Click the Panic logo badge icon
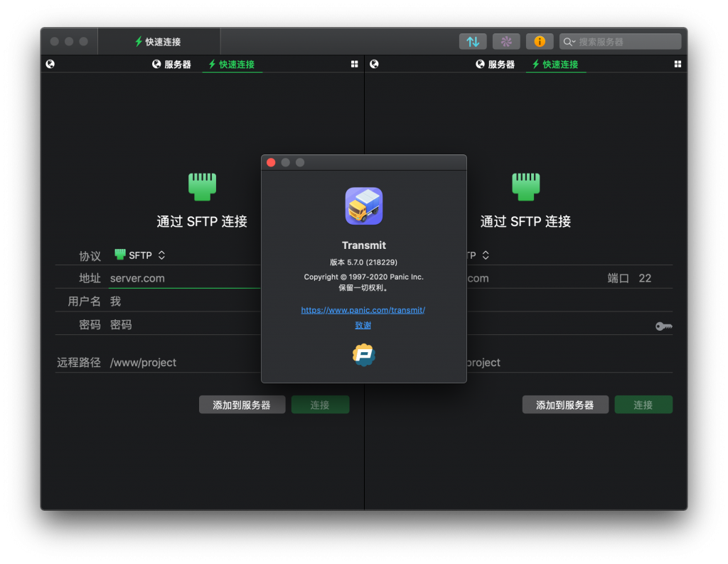728x564 pixels. click(364, 355)
